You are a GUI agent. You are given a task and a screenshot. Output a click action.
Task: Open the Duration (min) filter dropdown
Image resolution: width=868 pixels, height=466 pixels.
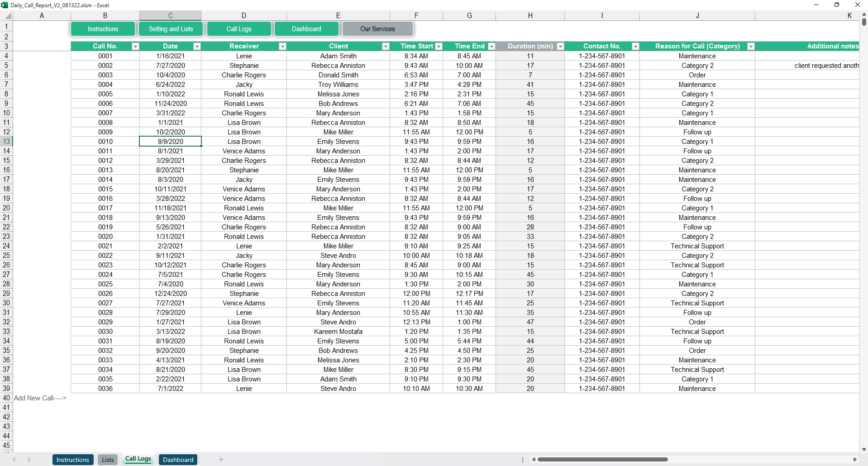(x=560, y=46)
